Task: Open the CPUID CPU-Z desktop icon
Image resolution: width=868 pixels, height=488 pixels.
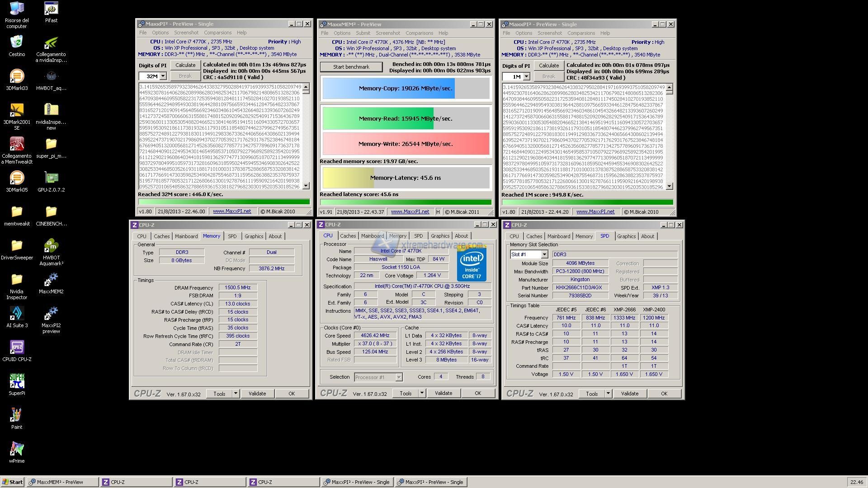Action: tap(17, 347)
